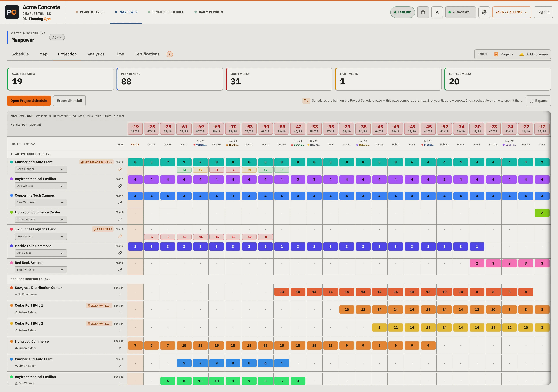Click the Expand button
The height and width of the screenshot is (392, 558).
538,101
